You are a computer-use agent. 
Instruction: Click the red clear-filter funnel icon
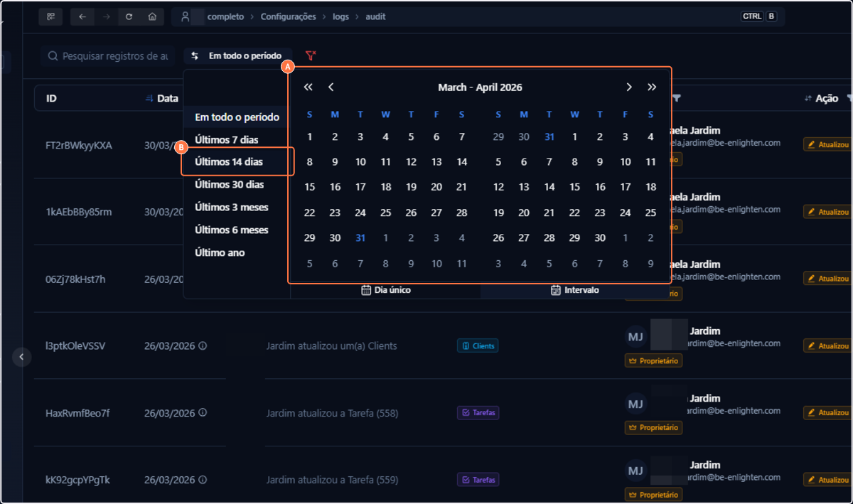point(311,55)
